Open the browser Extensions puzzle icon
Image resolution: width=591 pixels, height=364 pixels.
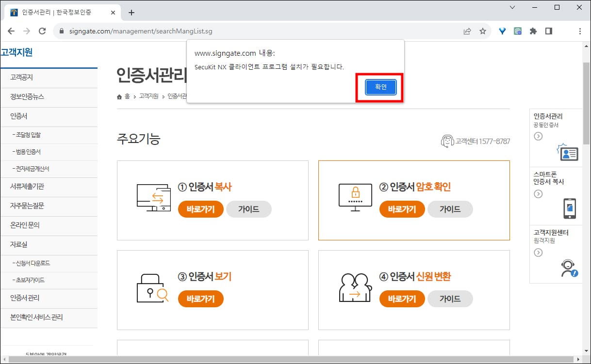click(533, 31)
